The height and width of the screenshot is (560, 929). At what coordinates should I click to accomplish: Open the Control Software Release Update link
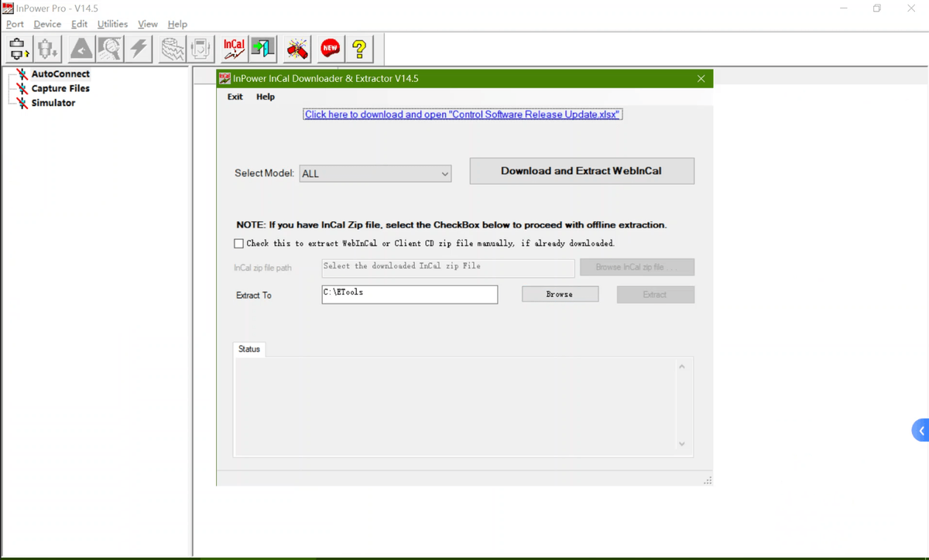462,114
